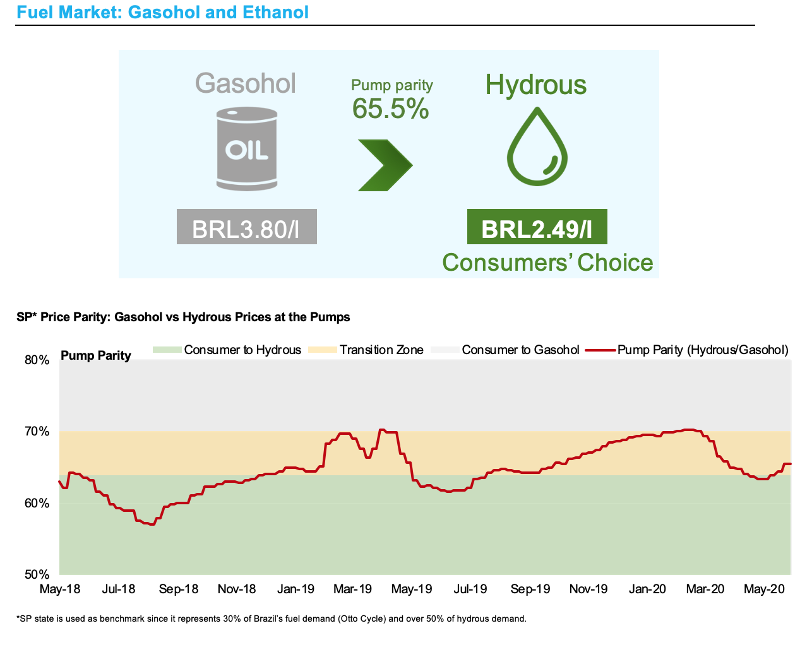This screenshot has width=812, height=645.
Task: Click the Sep-19 x-axis label
Action: 530,589
